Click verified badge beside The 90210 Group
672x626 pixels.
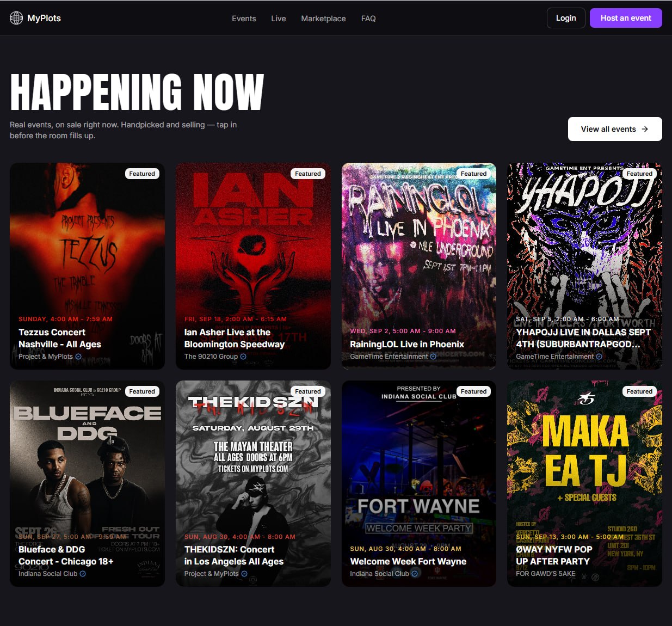coord(243,357)
